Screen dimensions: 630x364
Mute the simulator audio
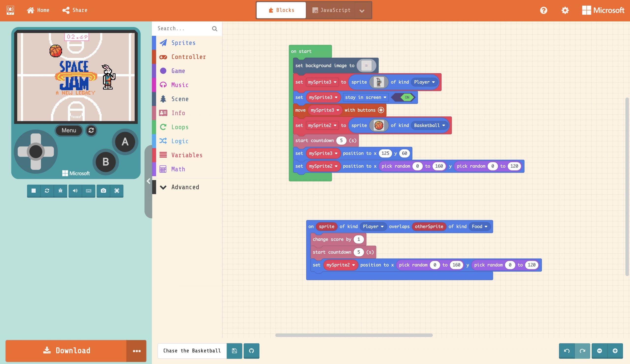75,191
